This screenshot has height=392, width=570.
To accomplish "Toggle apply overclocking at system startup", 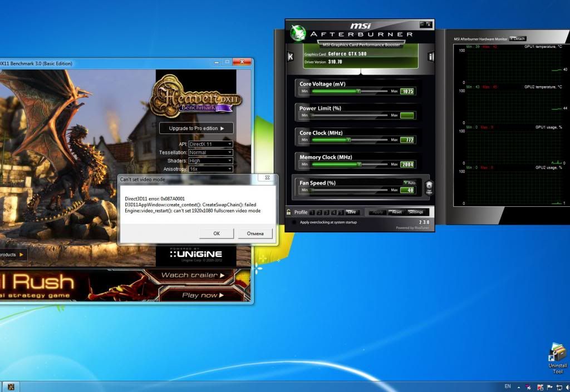I will coord(294,222).
